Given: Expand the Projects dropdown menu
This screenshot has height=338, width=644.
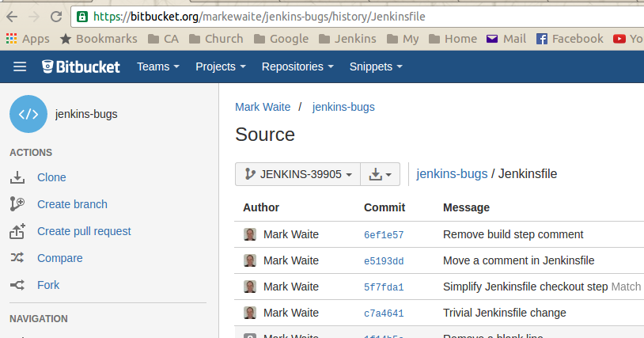Looking at the screenshot, I should [x=220, y=66].
